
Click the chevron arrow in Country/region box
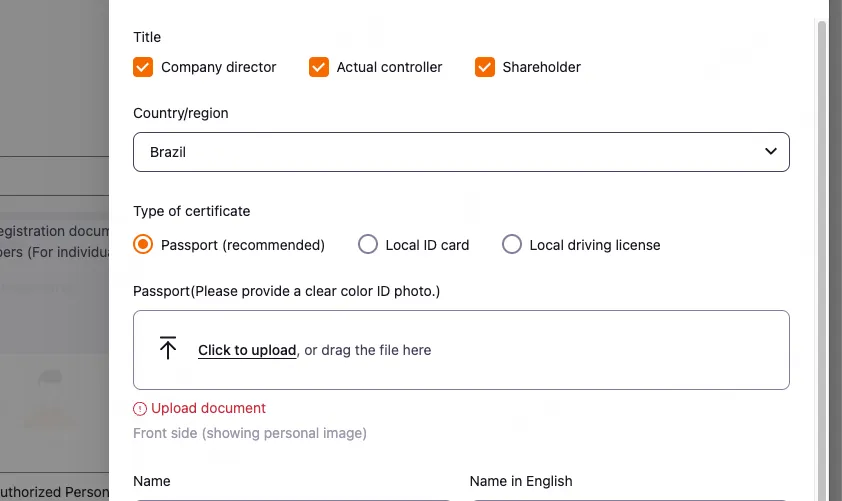click(770, 152)
